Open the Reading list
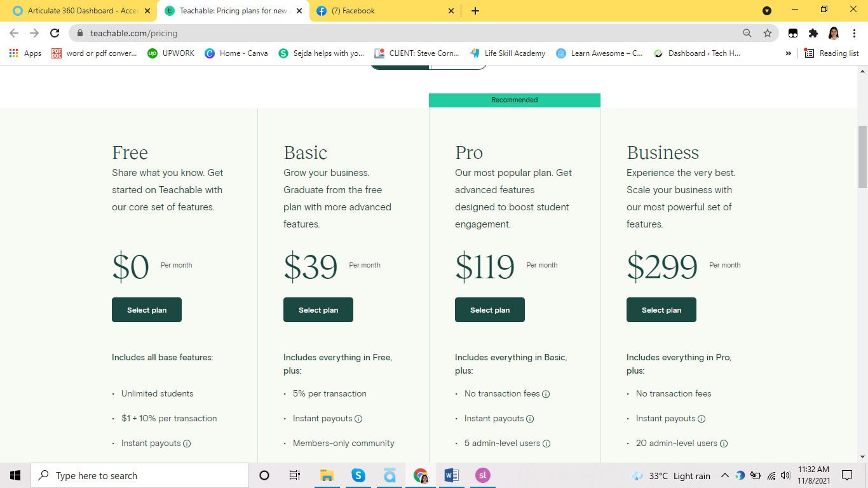 click(831, 53)
